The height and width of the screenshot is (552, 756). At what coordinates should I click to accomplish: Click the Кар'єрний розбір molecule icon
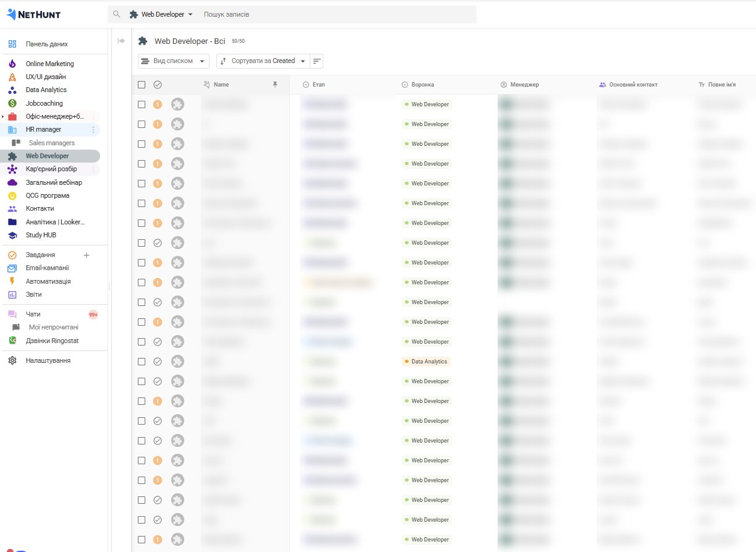click(12, 169)
